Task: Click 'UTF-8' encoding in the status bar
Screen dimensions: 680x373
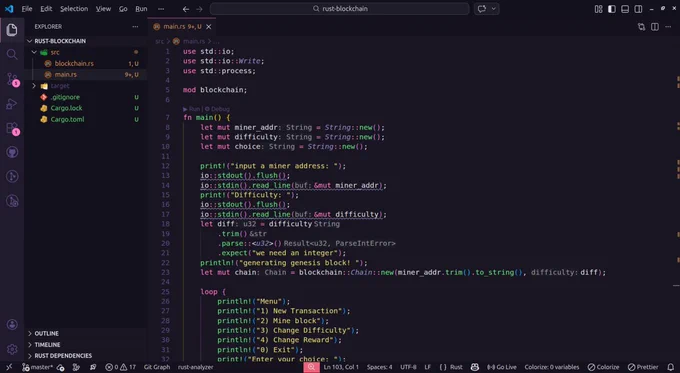Action: 408,367
